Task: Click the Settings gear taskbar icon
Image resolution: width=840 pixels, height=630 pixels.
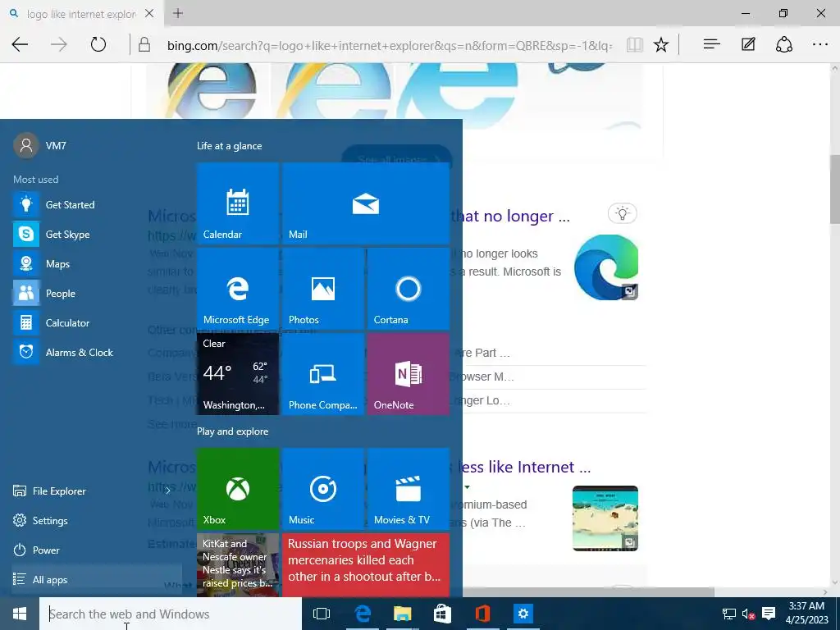Action: click(523, 614)
